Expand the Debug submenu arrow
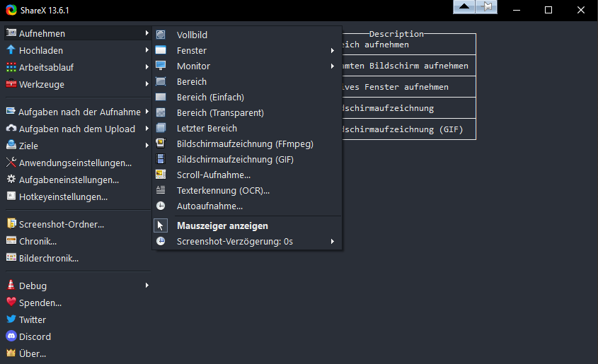The image size is (598, 364). point(146,286)
